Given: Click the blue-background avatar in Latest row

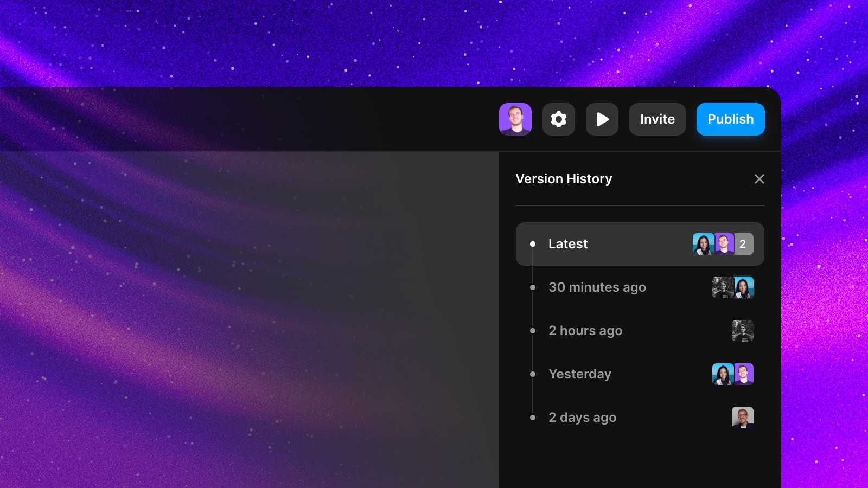Looking at the screenshot, I should click(x=703, y=244).
